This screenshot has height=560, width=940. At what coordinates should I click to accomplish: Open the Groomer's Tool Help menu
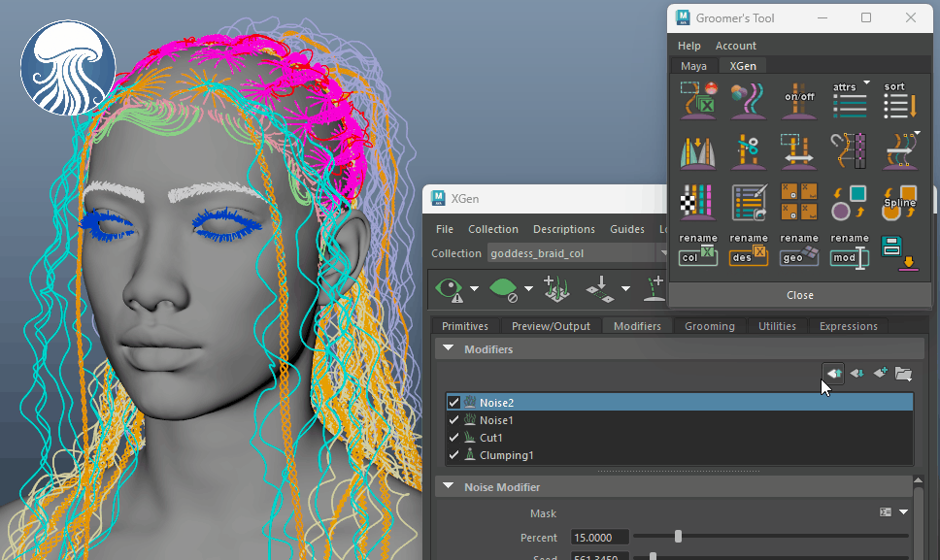coord(688,46)
